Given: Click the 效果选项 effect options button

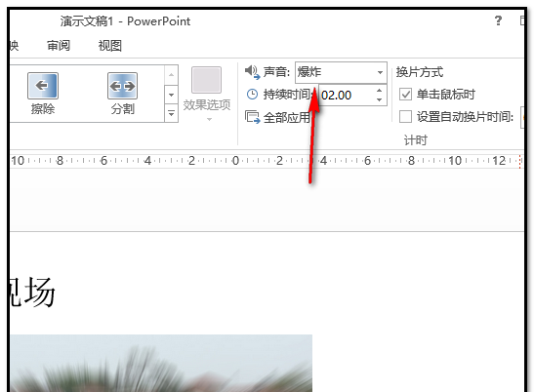Looking at the screenshot, I should click(x=207, y=95).
